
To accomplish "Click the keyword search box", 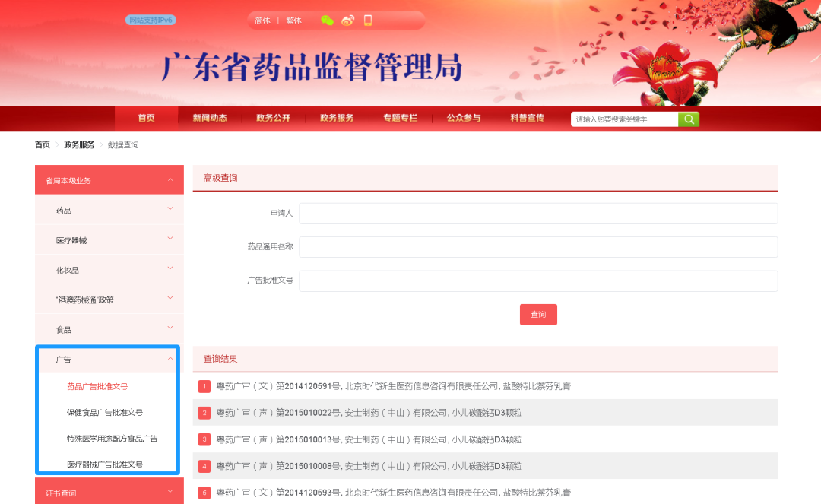I will click(623, 119).
